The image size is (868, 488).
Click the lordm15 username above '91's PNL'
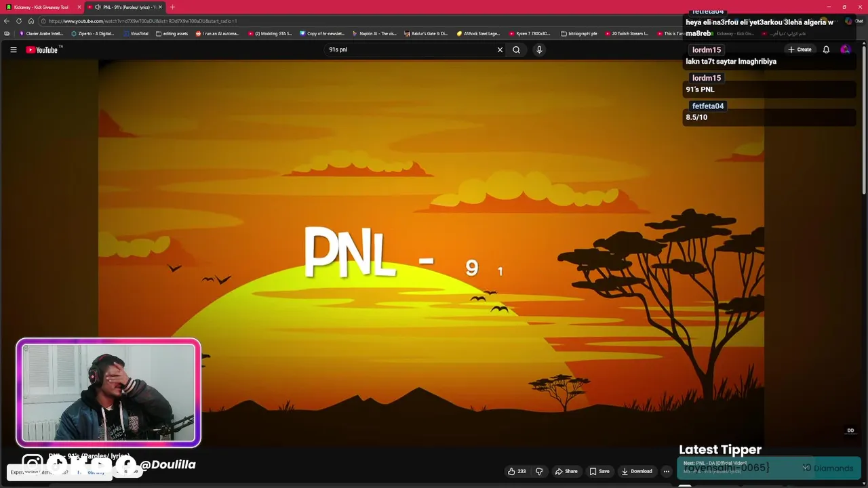point(706,78)
